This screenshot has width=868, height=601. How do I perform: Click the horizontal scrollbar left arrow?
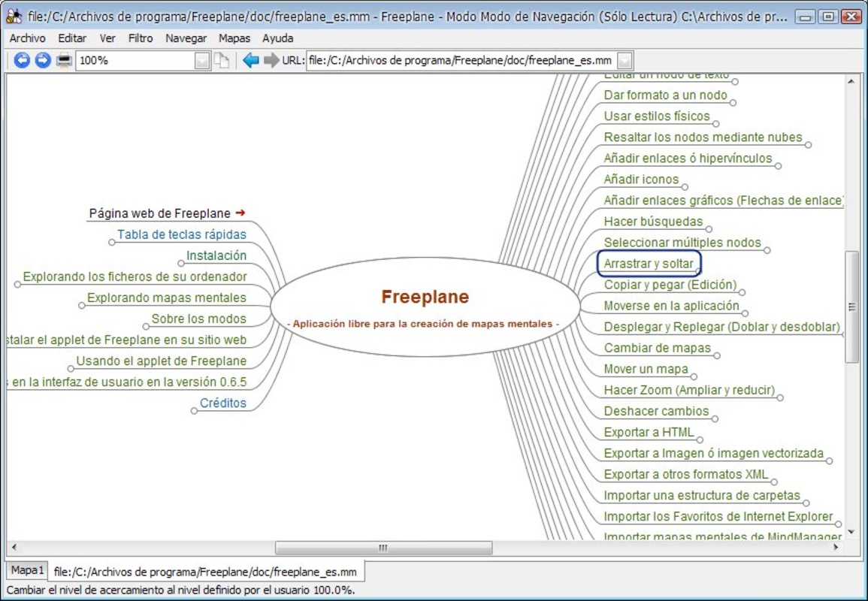click(14, 548)
